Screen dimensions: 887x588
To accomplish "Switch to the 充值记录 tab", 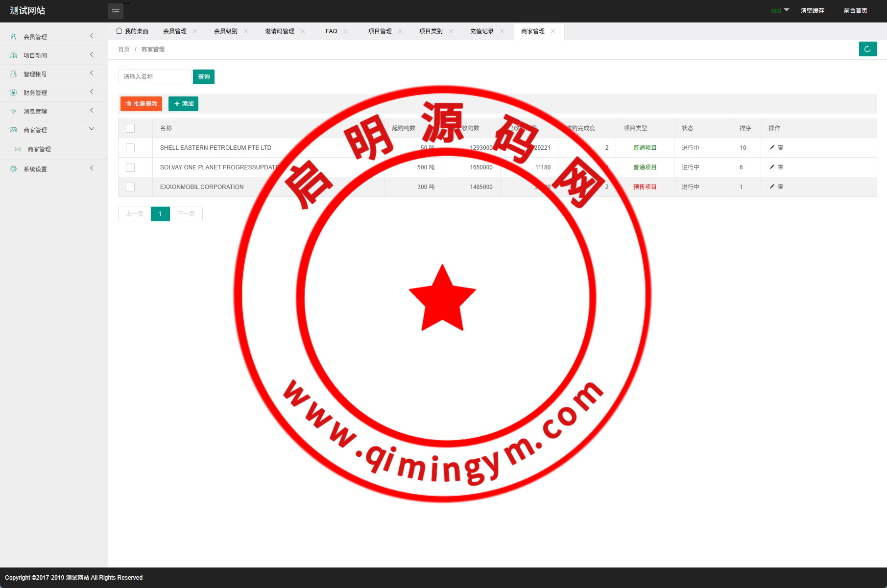I will pyautogui.click(x=481, y=31).
